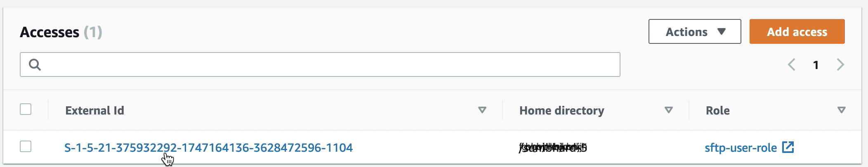Click the Role column sort arrow
Viewport: 868px width, 167px height.
(x=842, y=110)
